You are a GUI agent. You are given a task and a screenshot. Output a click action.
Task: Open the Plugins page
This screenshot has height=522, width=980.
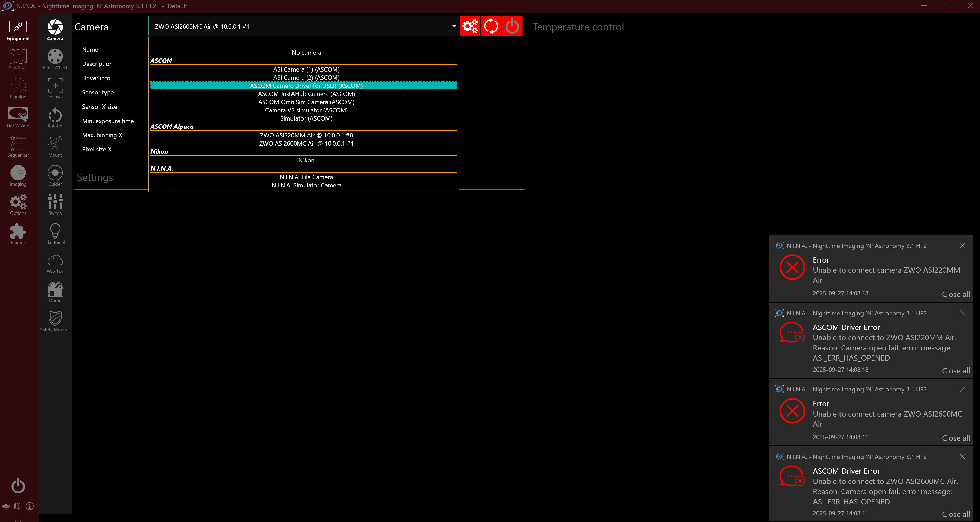[x=18, y=234]
